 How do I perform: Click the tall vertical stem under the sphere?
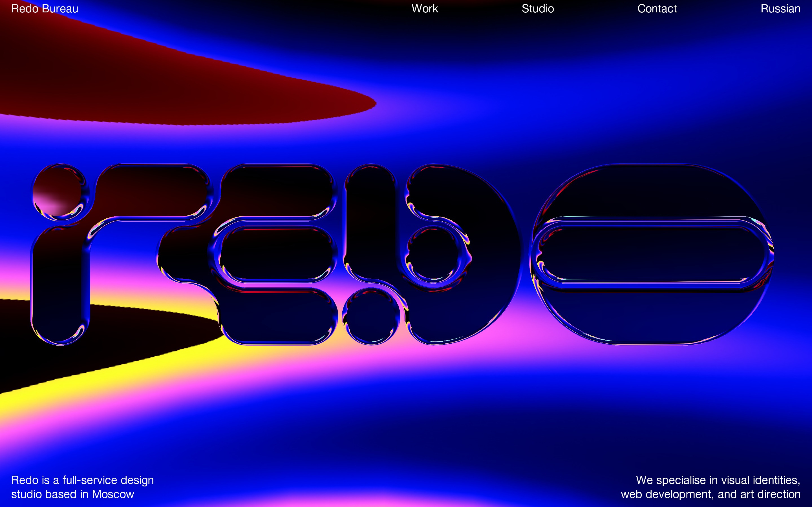point(60,285)
